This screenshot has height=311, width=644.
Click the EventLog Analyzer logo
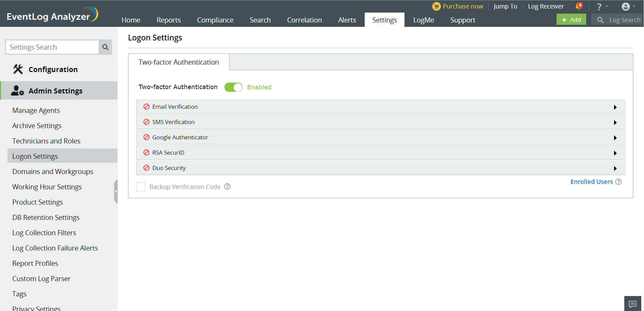(52, 14)
